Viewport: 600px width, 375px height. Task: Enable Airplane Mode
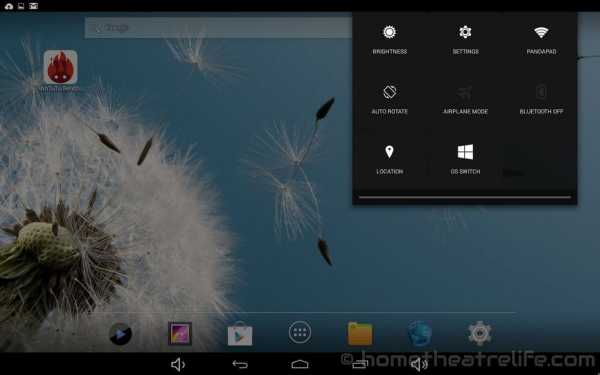465,99
